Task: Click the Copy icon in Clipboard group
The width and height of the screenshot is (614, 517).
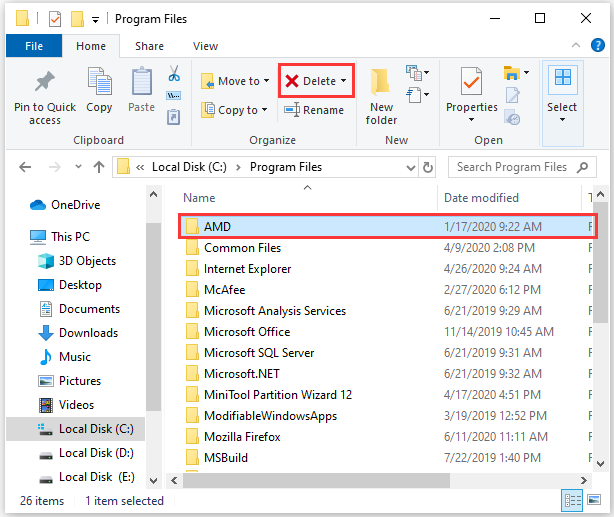Action: point(99,81)
